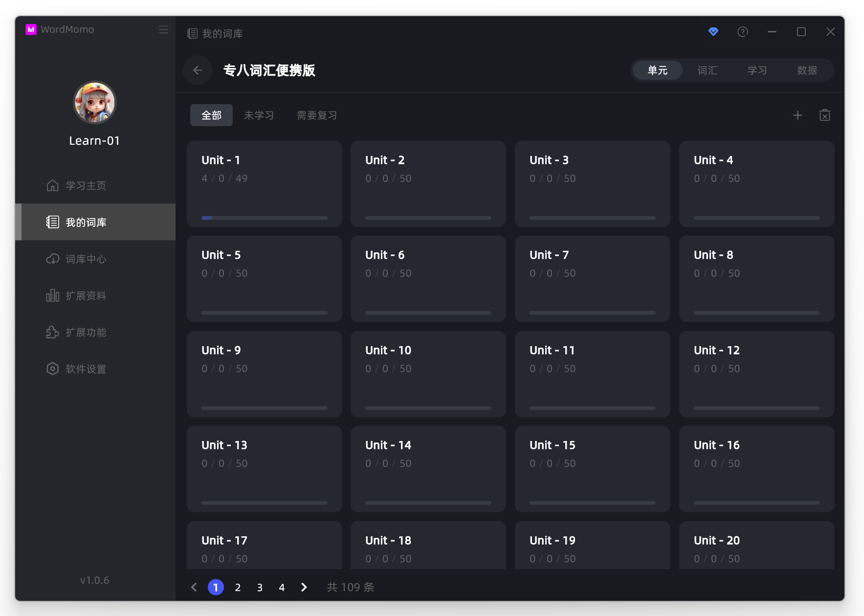Open 软件设置 in the sidebar
Screen dimensions: 864x616
coord(86,369)
